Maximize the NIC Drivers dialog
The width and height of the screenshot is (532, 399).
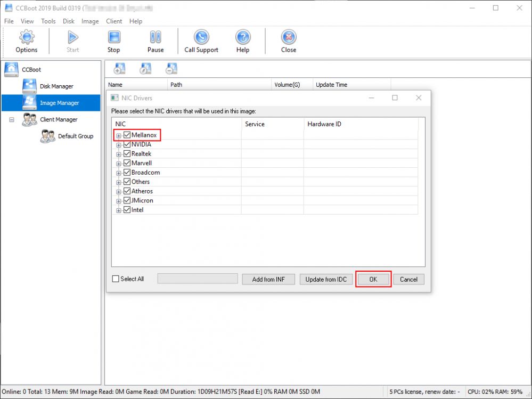coord(395,97)
